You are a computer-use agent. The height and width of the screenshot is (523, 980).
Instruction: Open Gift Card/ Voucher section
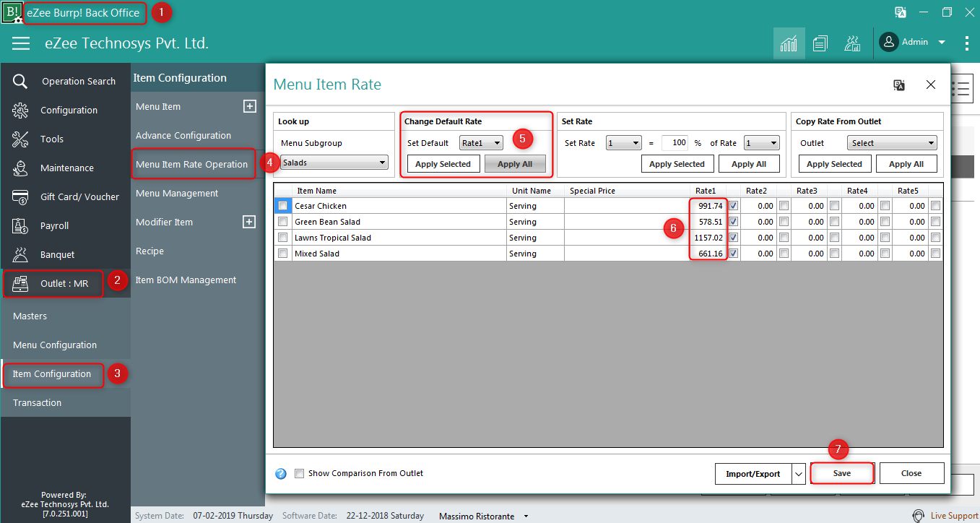pyautogui.click(x=66, y=197)
